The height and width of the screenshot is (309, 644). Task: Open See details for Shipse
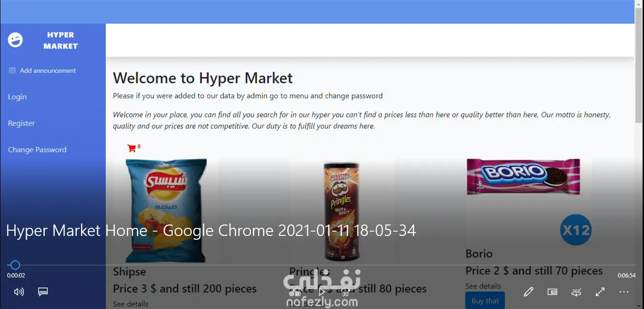coord(131,304)
